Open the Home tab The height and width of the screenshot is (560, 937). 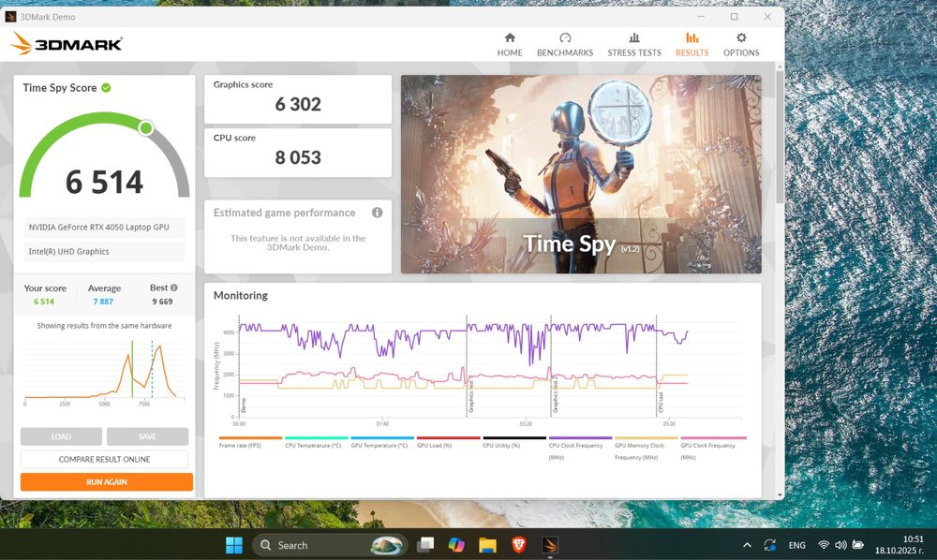coord(510,45)
